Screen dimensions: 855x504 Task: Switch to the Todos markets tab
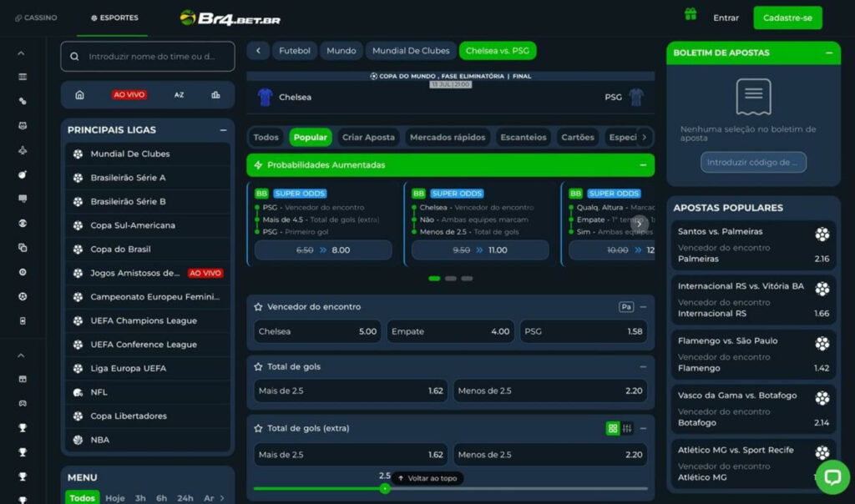tap(266, 138)
